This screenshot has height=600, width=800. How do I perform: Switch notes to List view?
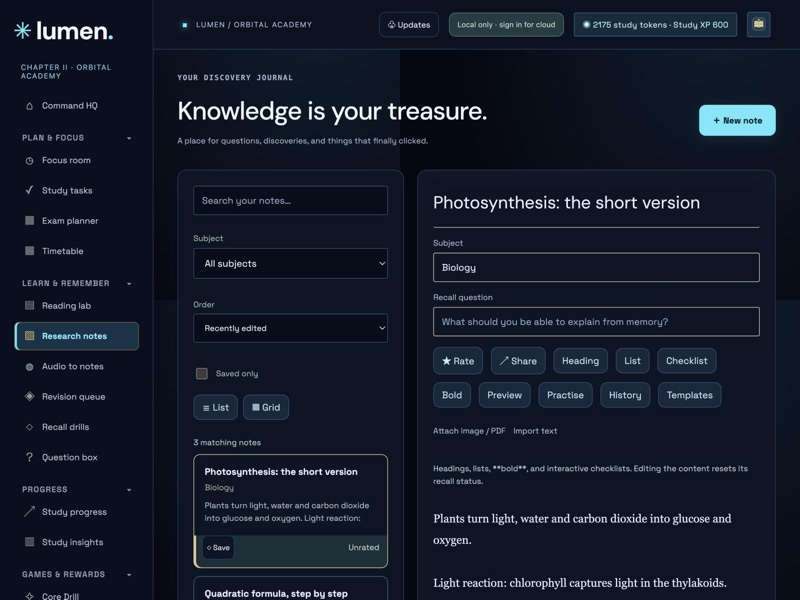click(215, 407)
